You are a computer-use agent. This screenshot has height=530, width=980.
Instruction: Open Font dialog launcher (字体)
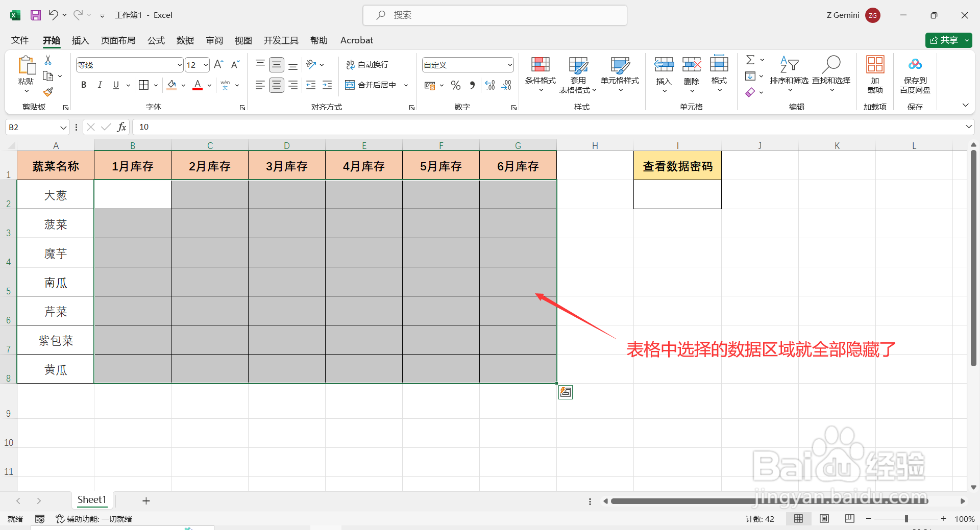tap(242, 108)
